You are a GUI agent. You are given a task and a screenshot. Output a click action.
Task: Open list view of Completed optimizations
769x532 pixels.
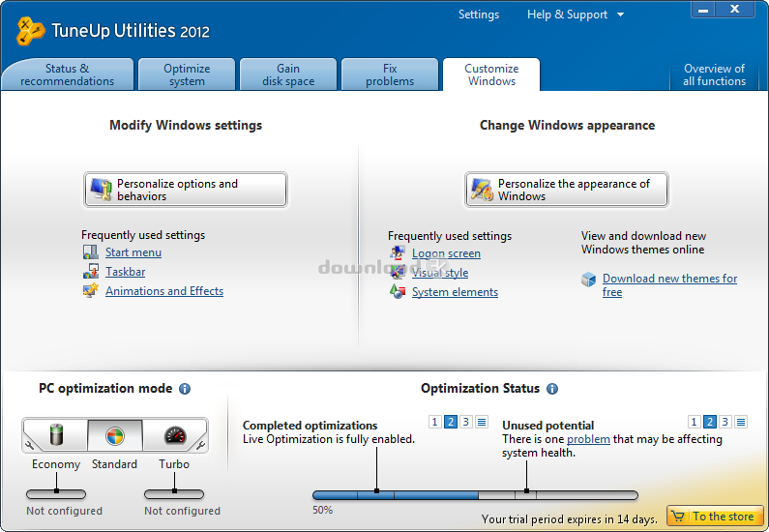(482, 422)
